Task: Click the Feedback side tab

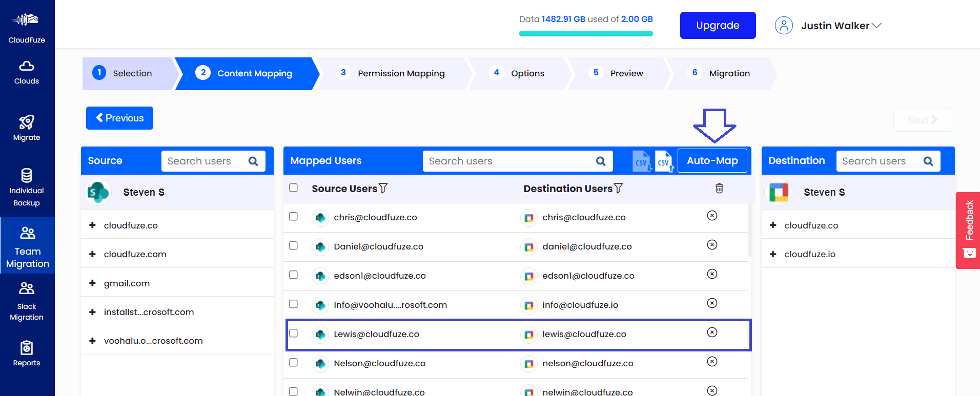Action: pyautogui.click(x=968, y=230)
